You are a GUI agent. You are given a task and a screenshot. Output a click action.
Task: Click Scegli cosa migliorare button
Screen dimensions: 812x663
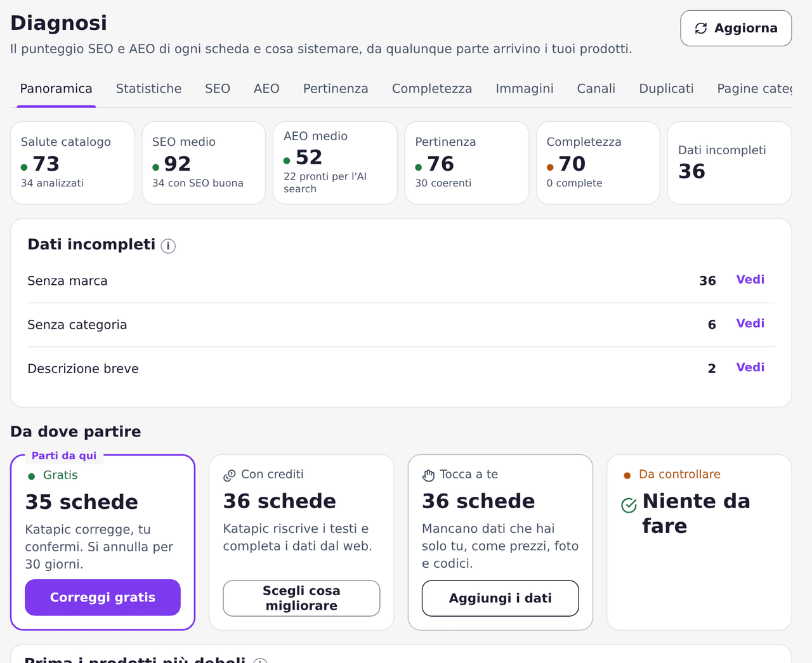tap(301, 598)
